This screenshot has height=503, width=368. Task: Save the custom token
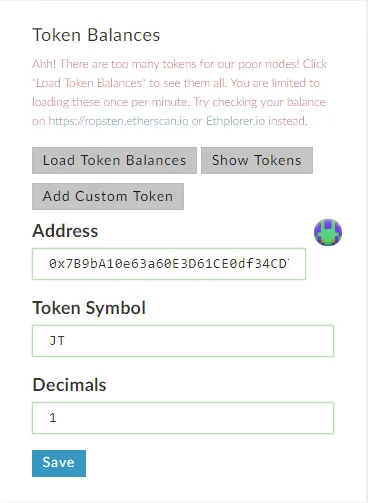point(59,463)
